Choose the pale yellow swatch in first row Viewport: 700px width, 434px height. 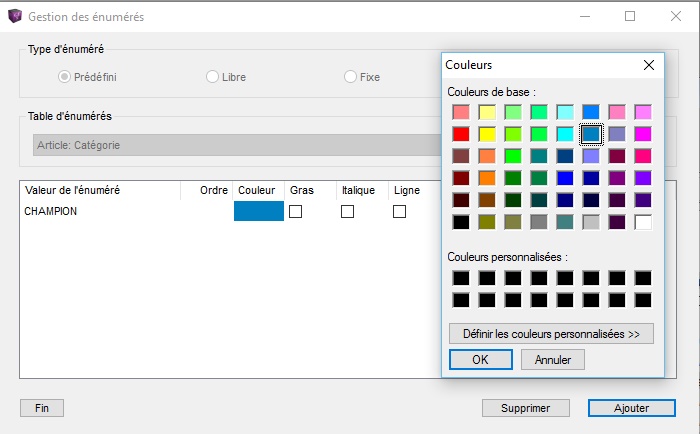coord(487,112)
